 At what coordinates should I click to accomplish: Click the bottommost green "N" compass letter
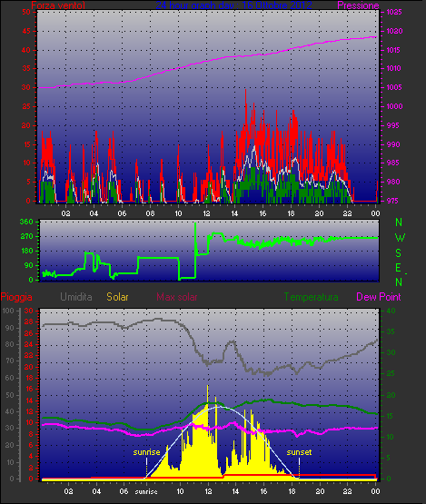(399, 282)
